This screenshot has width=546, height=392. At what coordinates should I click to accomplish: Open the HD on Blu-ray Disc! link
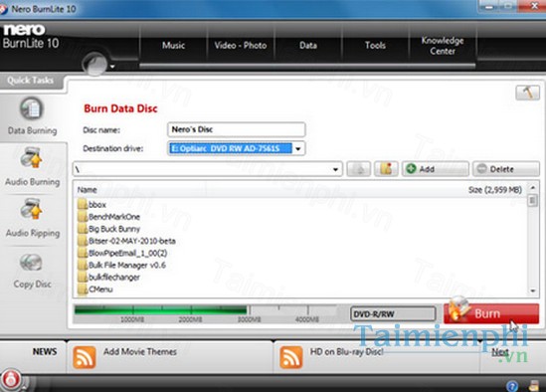tap(346, 351)
